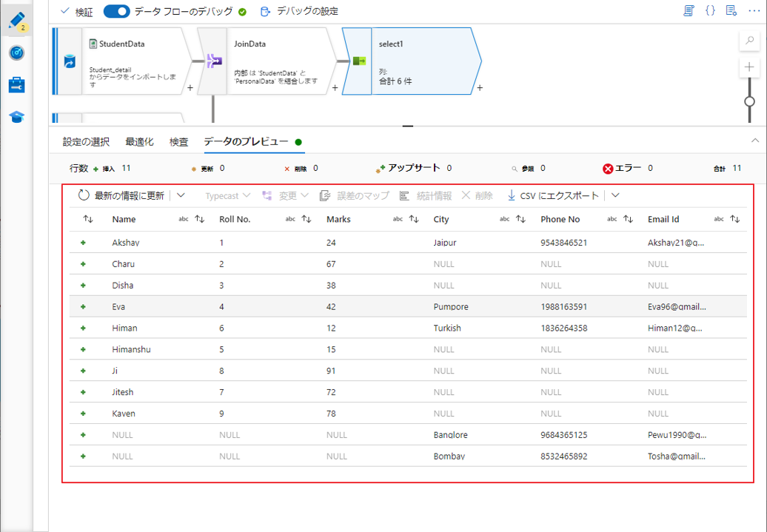The height and width of the screenshot is (532, 767).
Task: Expand the dropdown next to 最新の情報に更新
Action: point(181,195)
